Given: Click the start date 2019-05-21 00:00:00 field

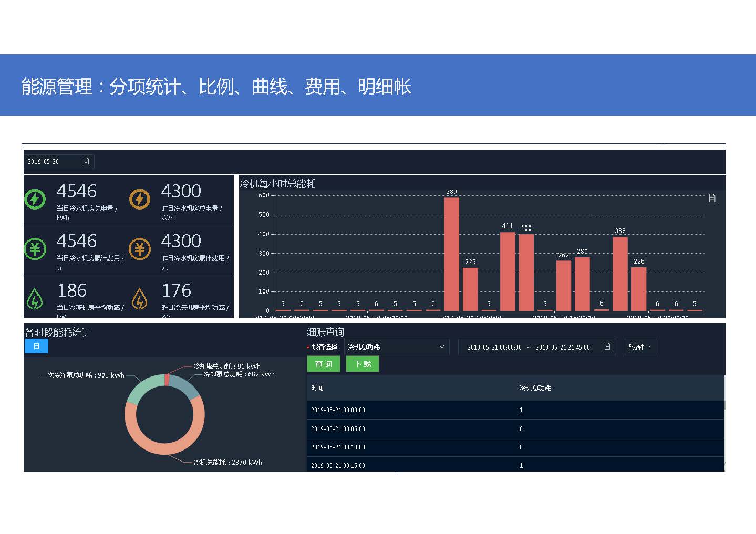Looking at the screenshot, I should pos(494,348).
